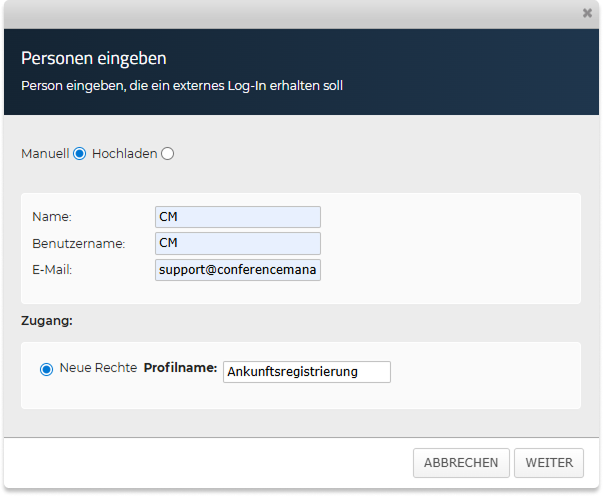Click the Benutzername: field label

[x=78, y=243]
